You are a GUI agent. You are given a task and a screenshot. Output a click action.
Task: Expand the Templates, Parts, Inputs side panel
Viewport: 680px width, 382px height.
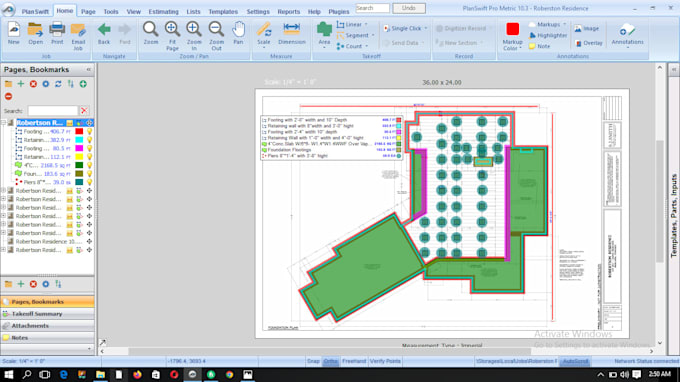673,70
